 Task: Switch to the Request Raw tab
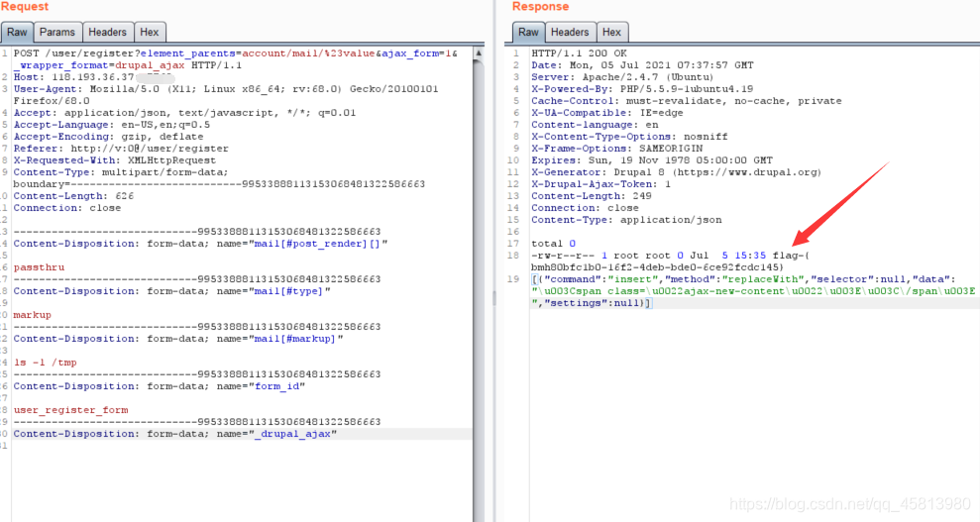tap(17, 32)
